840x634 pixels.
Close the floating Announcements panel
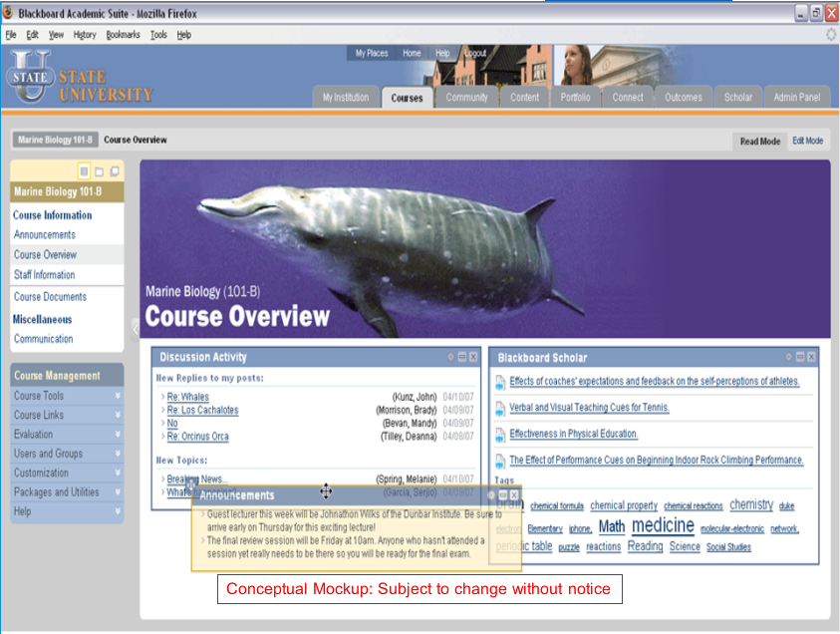[x=514, y=495]
